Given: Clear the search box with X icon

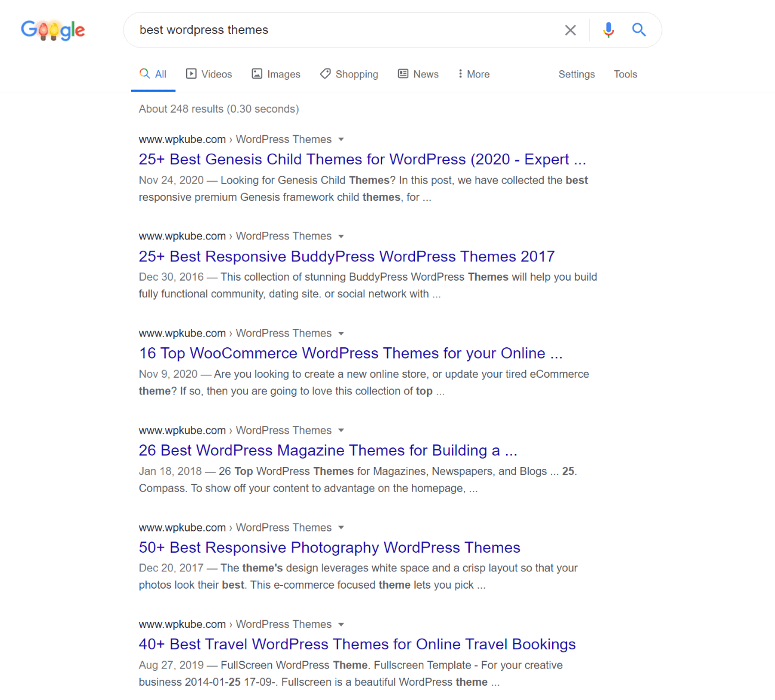Looking at the screenshot, I should pyautogui.click(x=571, y=30).
